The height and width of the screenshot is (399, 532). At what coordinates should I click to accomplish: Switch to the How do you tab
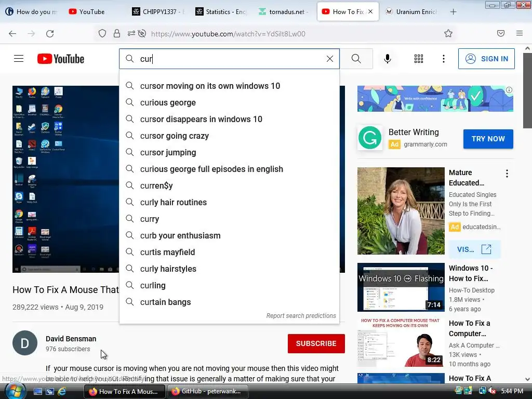(32, 12)
